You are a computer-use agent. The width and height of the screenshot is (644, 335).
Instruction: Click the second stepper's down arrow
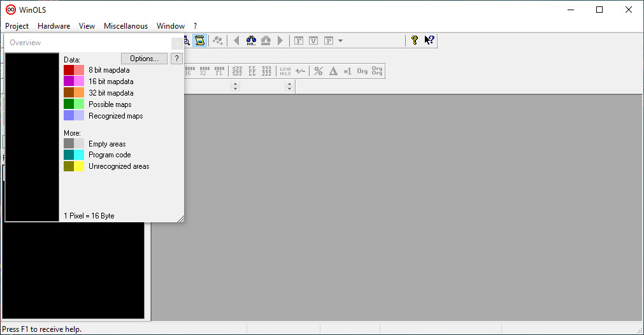click(x=289, y=89)
